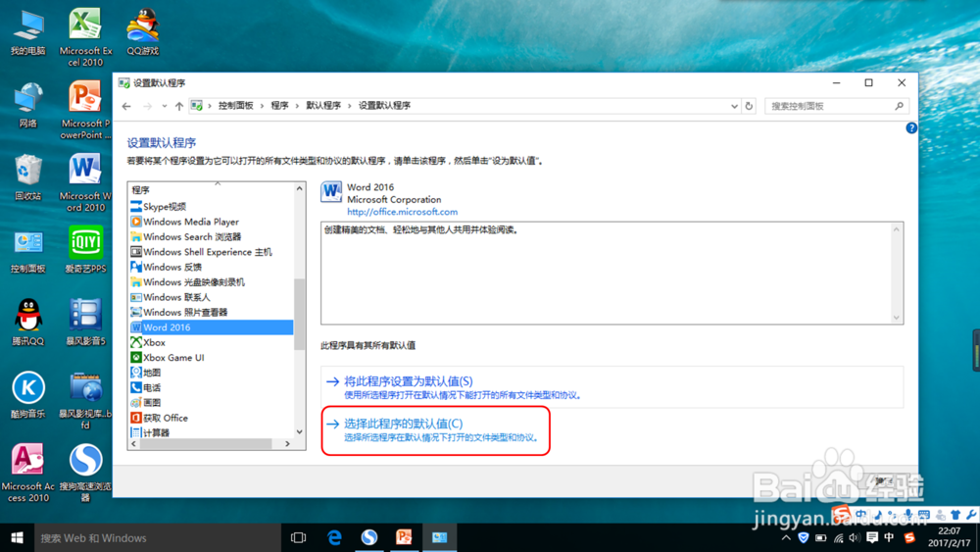The image size is (980, 552).
Task: Open the volume icon in system tray
Action: 855,537
